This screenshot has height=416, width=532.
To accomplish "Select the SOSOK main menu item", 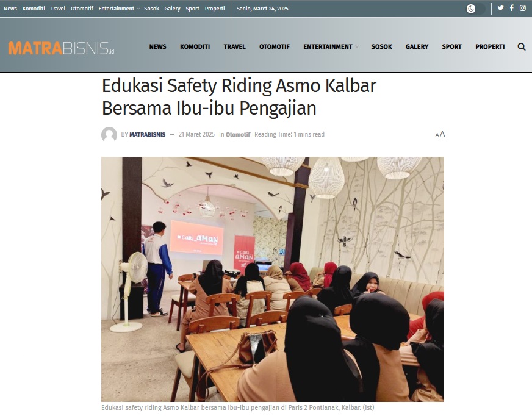I will point(381,46).
